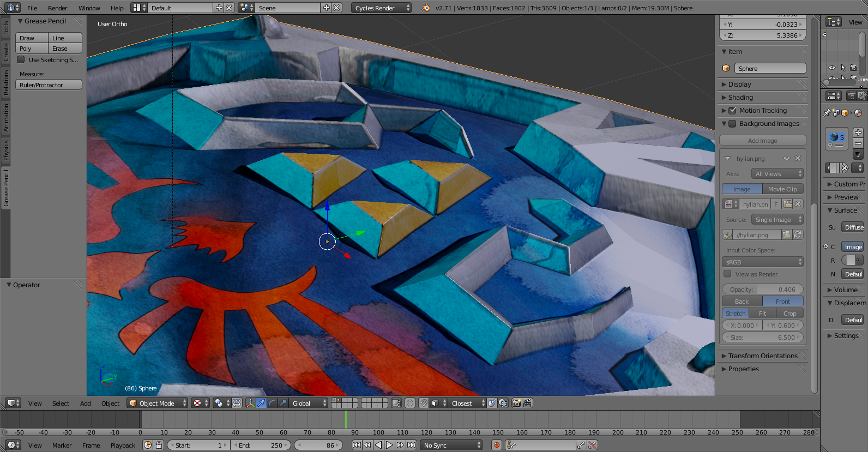Screen dimensions: 868x452
Task: Toggle the Motion Tracking checkbox
Action: pyautogui.click(x=732, y=111)
